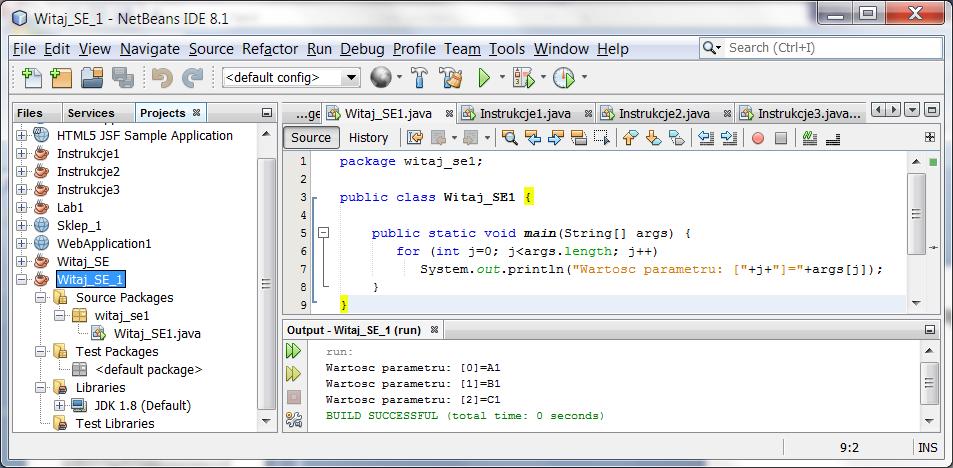Click the globe browser selection icon
Viewport: 953px width, 468px height.
(x=381, y=77)
